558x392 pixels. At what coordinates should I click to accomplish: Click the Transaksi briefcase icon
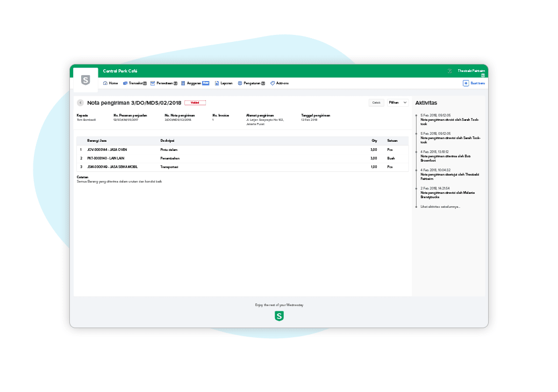[x=125, y=83]
